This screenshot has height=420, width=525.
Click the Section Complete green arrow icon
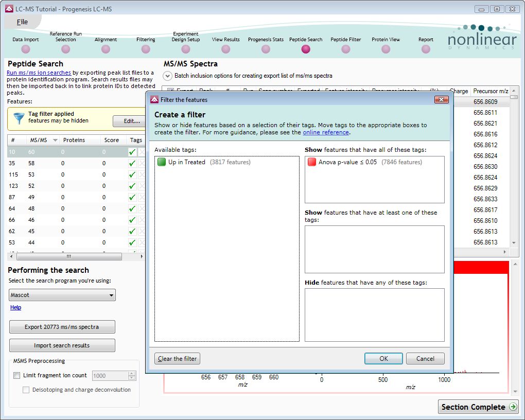pos(513,407)
